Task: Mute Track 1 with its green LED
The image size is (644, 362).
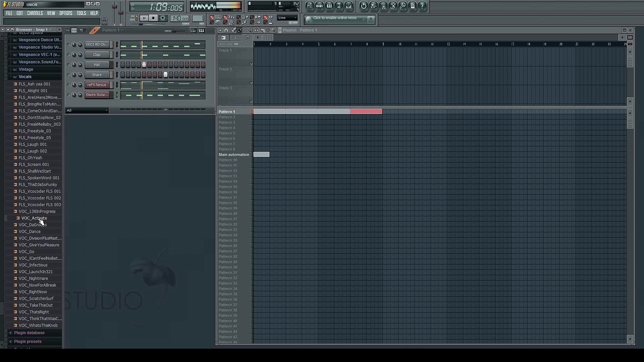Action: pyautogui.click(x=251, y=64)
